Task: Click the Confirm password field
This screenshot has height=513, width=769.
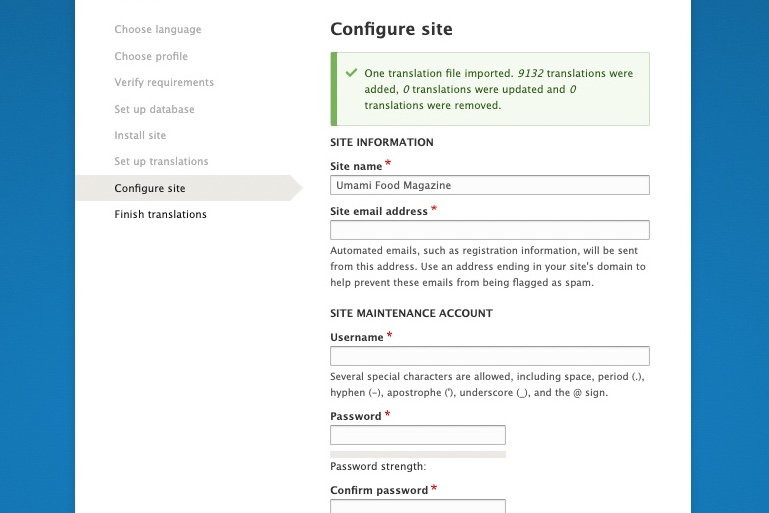Action: (417, 506)
